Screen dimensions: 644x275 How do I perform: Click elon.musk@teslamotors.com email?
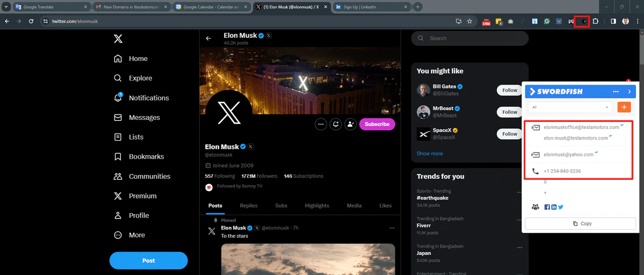(576, 138)
